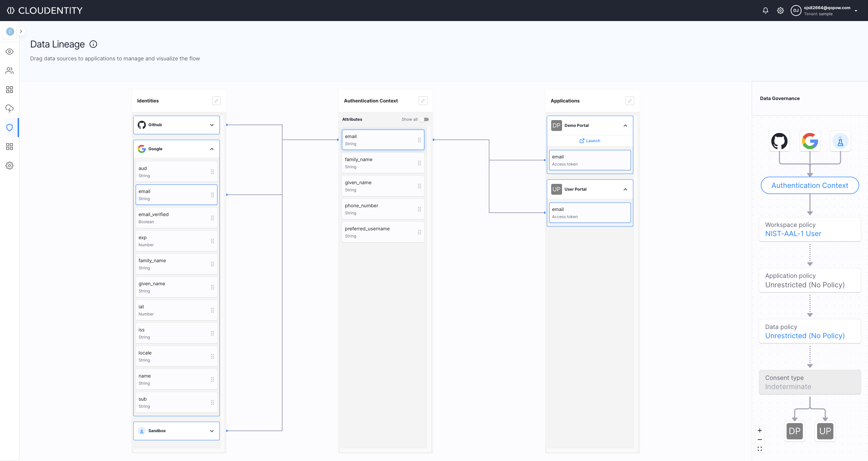Click Application policy Unrestricted card
The height and width of the screenshot is (461, 868).
point(810,280)
